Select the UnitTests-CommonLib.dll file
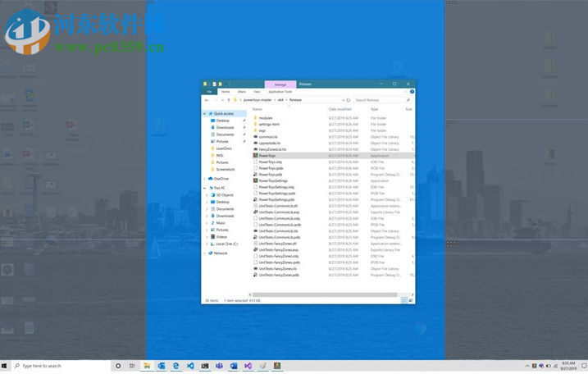 tap(278, 206)
